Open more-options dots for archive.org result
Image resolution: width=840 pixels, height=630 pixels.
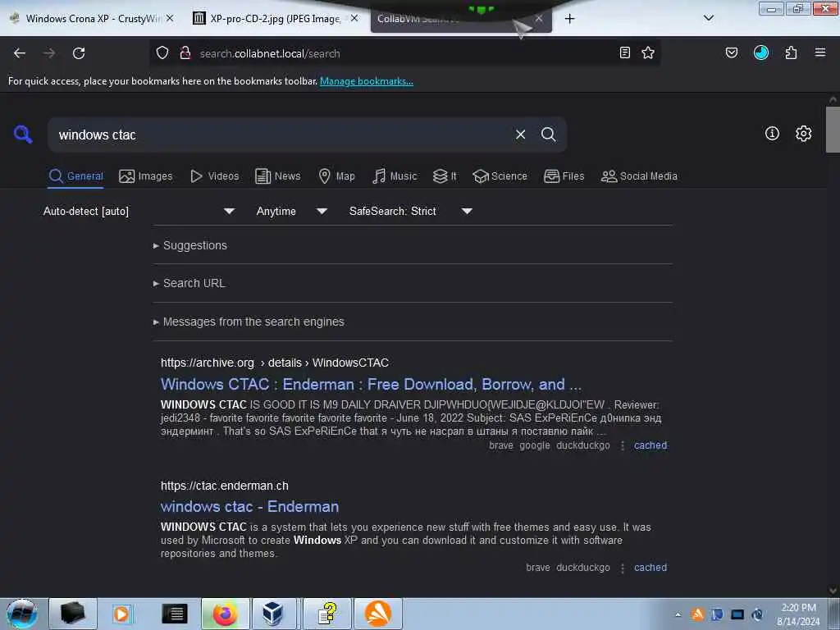622,445
